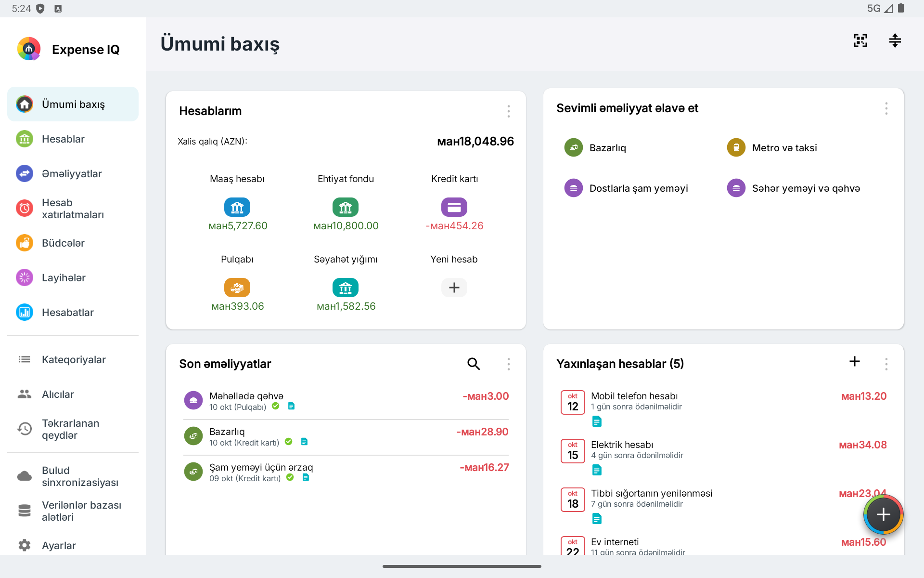
Task: Select the Pulqabı wallet icon
Action: (x=237, y=288)
